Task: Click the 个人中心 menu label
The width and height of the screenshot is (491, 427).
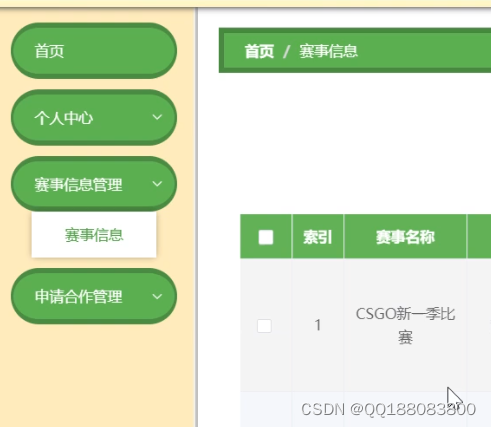Action: [x=63, y=118]
